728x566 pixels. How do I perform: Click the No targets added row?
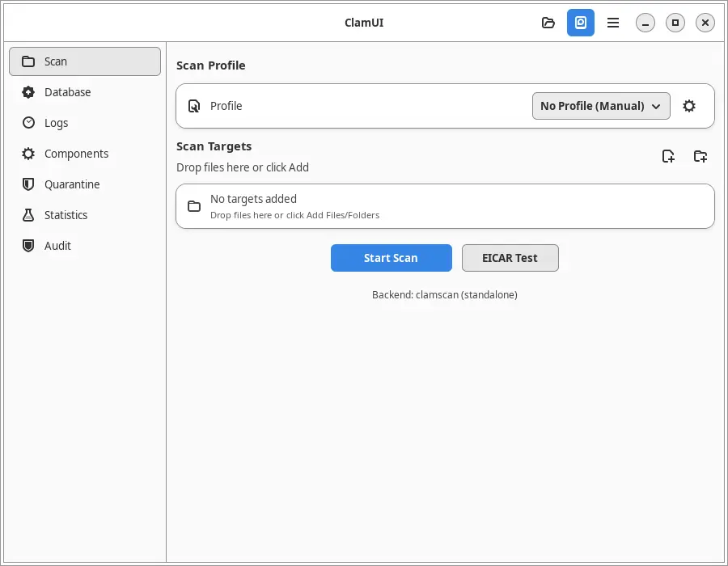pyautogui.click(x=445, y=206)
